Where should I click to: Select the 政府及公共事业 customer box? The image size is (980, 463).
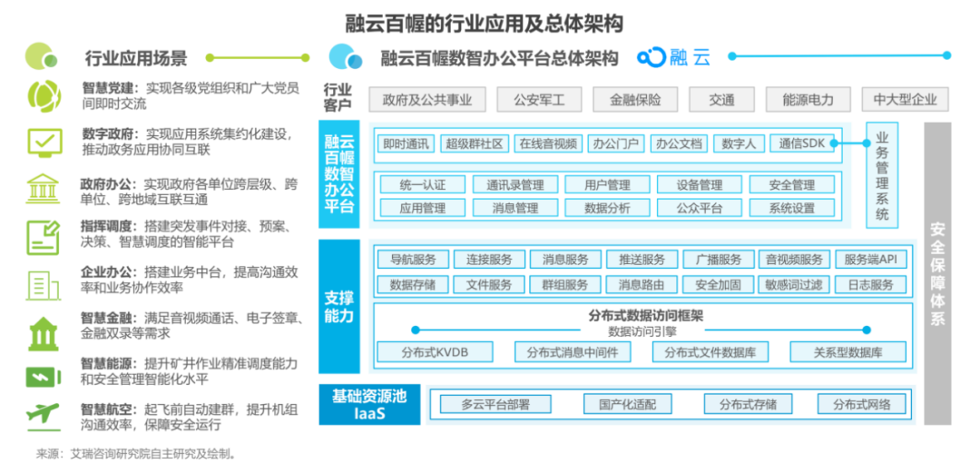(426, 100)
